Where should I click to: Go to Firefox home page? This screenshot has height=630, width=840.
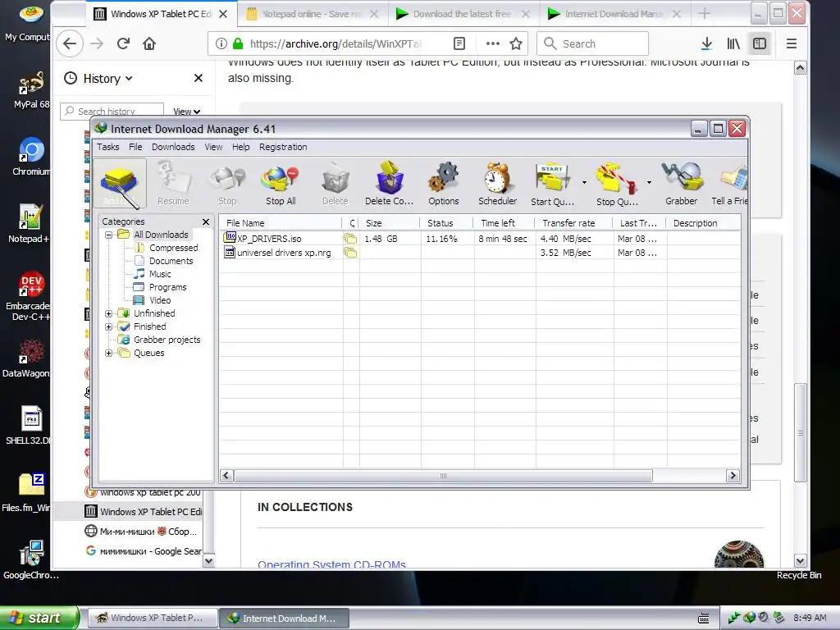point(149,44)
